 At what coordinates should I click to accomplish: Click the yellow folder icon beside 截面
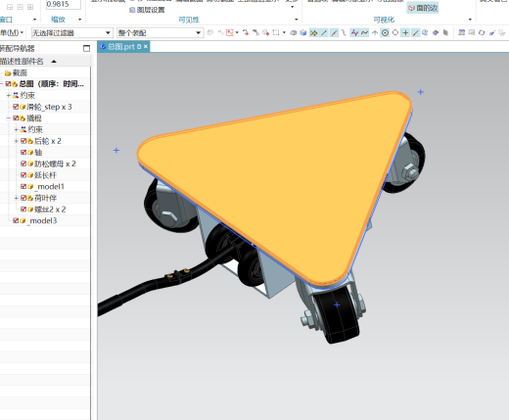click(8, 73)
